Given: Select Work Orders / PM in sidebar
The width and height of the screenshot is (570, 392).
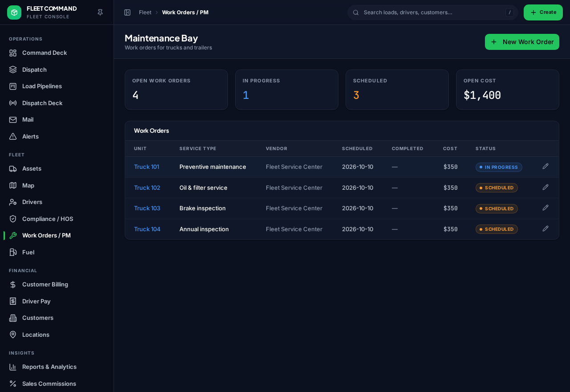Looking at the screenshot, I should coord(57,235).
